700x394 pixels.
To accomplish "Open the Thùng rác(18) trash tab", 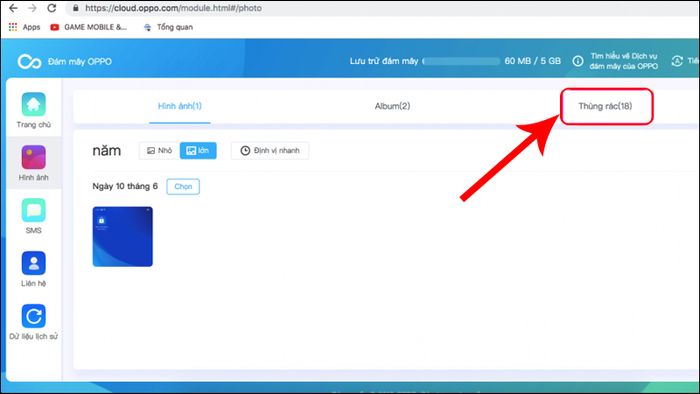I will click(x=605, y=106).
